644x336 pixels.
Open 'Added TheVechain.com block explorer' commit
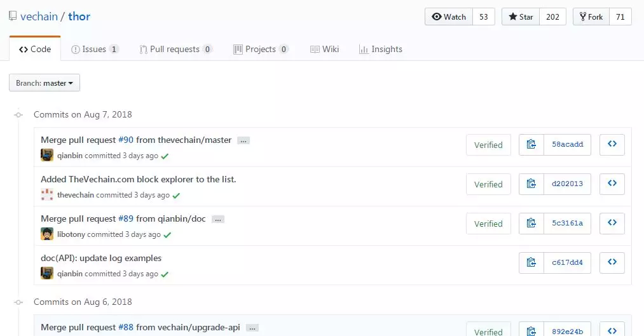pos(139,179)
